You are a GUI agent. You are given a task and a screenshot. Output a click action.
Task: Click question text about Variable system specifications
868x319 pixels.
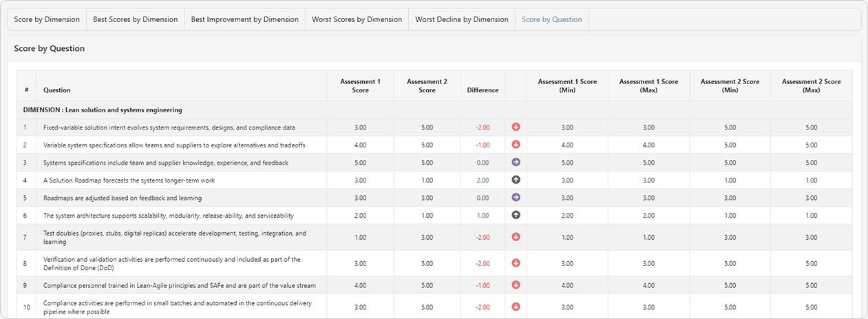174,145
